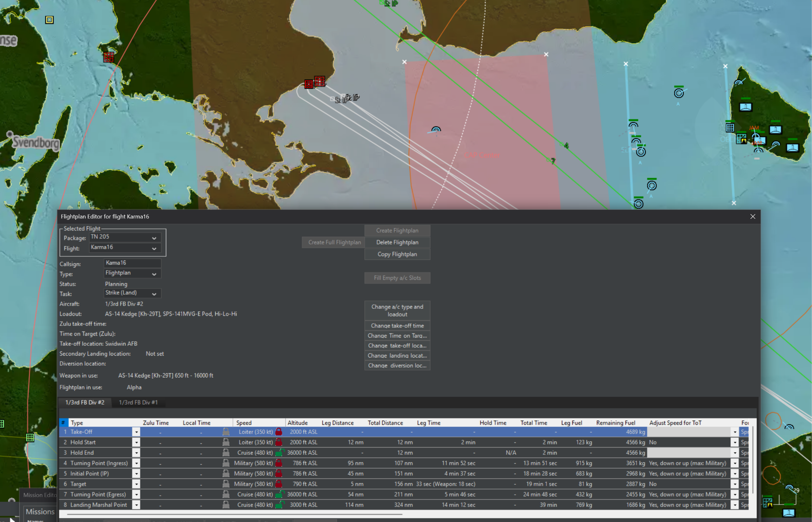
Task: Click Change a/c type and loadout button
Action: click(397, 310)
